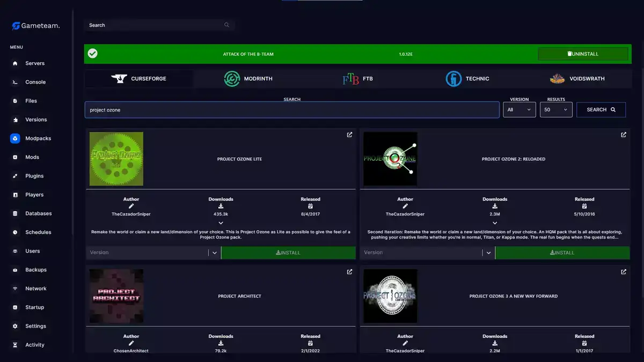Open Project Architect external link icon
644x362 pixels.
pyautogui.click(x=349, y=272)
